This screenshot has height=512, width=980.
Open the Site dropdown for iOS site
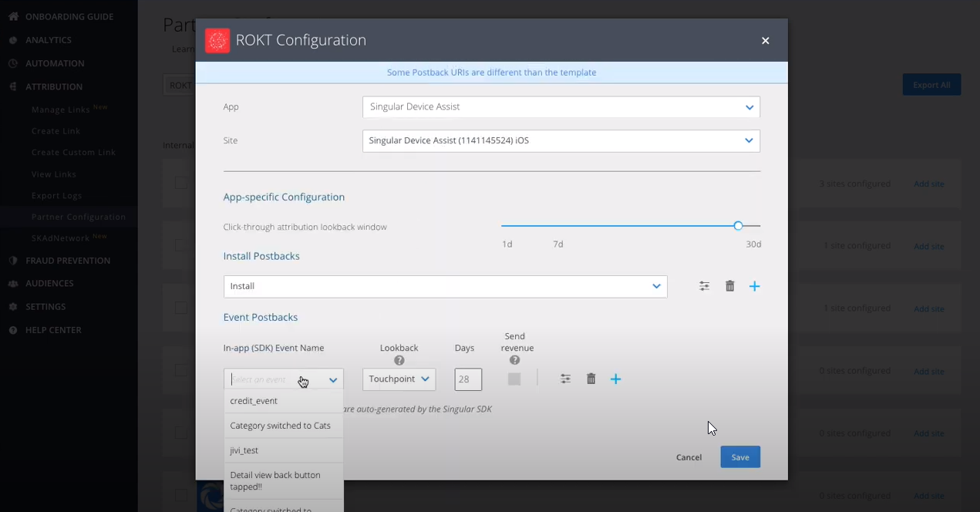tap(561, 141)
